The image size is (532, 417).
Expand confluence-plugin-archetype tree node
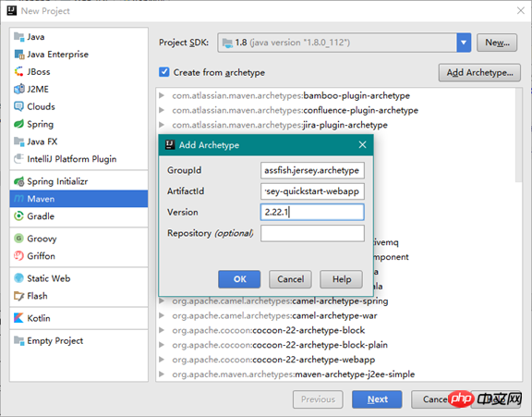(x=162, y=110)
